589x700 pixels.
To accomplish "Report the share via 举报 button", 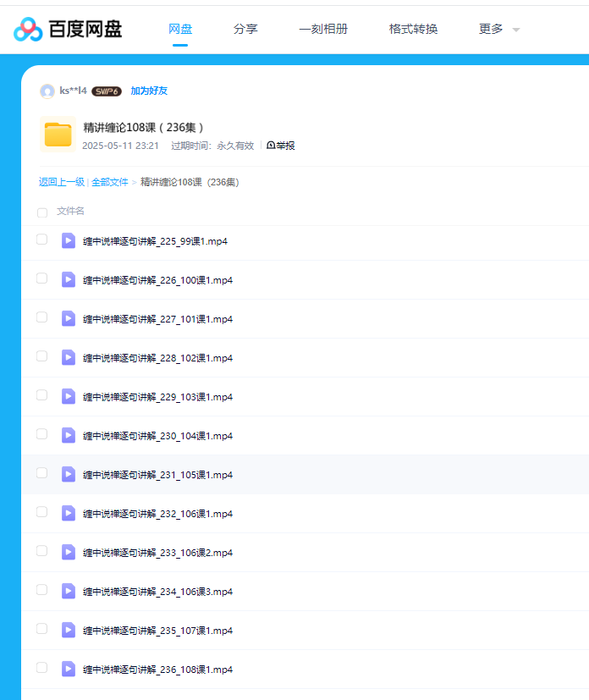I will coord(281,146).
